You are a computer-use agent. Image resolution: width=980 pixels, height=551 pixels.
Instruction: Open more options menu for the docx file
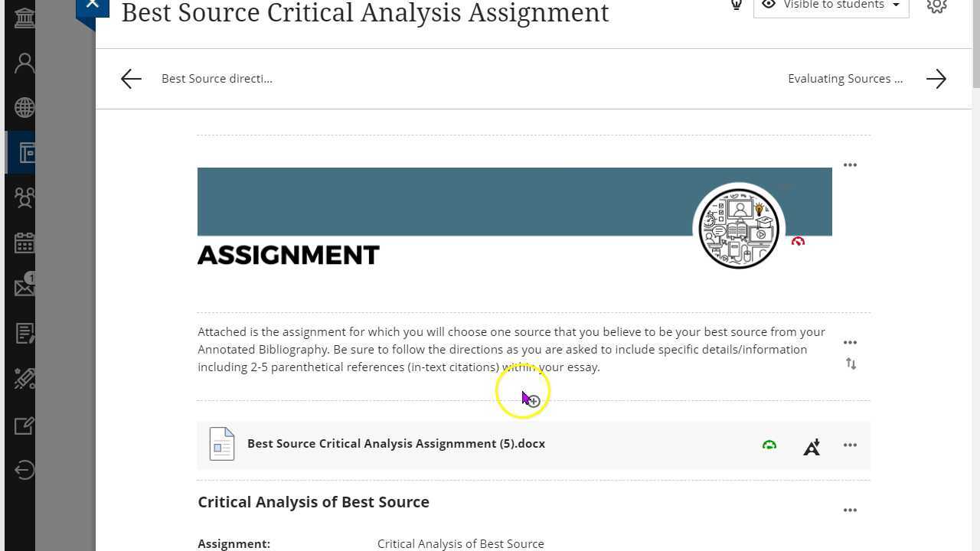click(850, 445)
